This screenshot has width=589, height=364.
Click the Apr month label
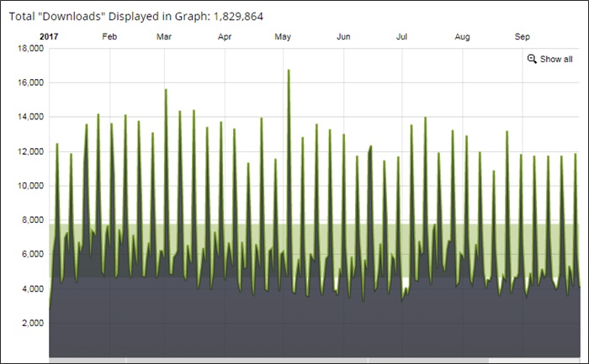point(225,37)
